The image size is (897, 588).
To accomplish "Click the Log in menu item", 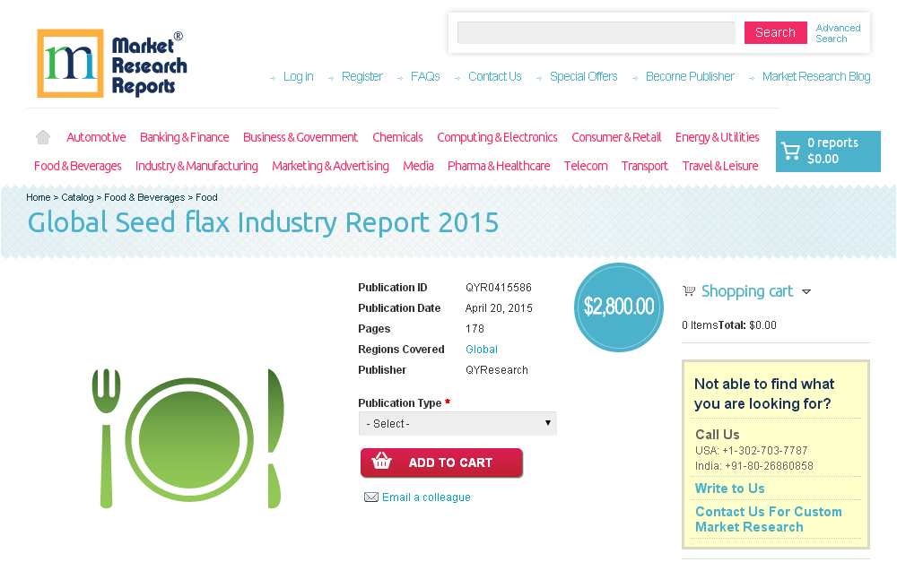I will pyautogui.click(x=298, y=76).
